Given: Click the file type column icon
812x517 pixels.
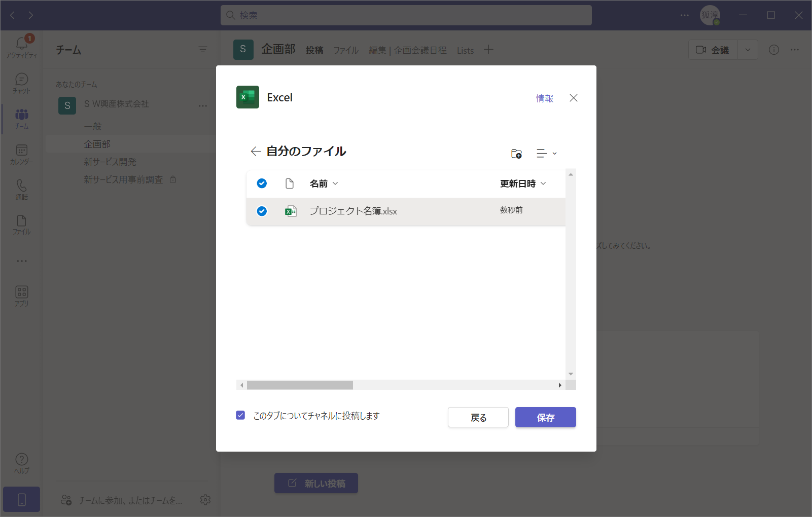Looking at the screenshot, I should click(x=290, y=183).
